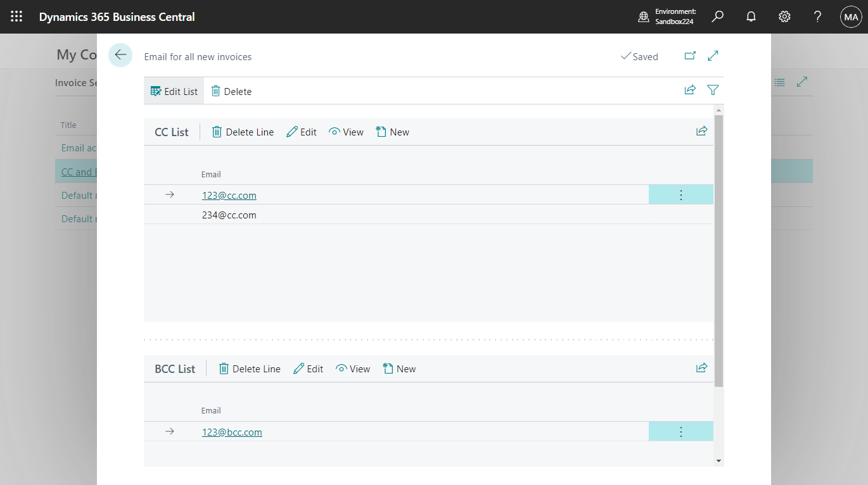Open the Microsoft 365 app launcher grid
The width and height of the screenshot is (868, 485).
pyautogui.click(x=16, y=16)
